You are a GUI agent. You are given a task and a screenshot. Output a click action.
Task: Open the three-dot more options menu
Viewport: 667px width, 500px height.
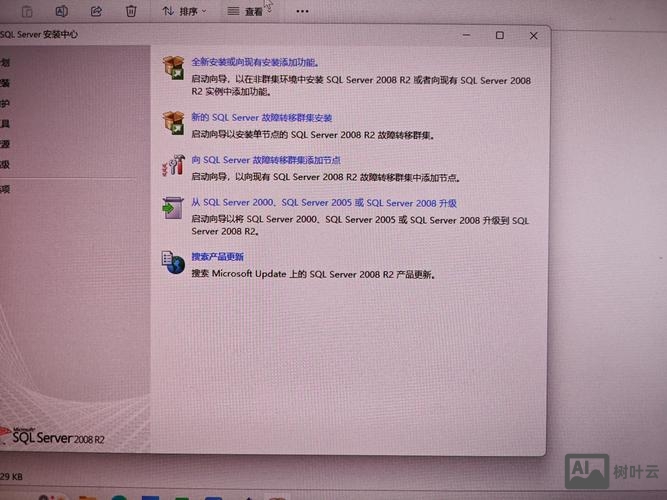pyautogui.click(x=302, y=11)
